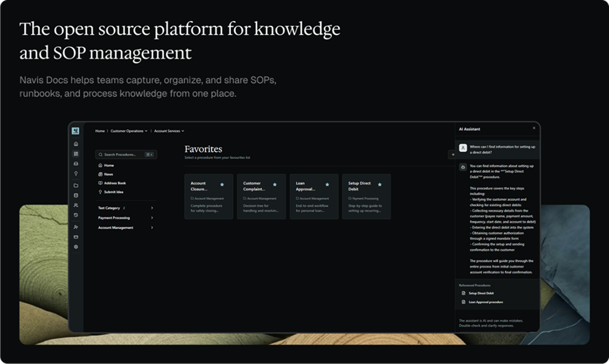The height and width of the screenshot is (364, 609).
Task: Select the Payment Processing category label
Action: point(114,217)
